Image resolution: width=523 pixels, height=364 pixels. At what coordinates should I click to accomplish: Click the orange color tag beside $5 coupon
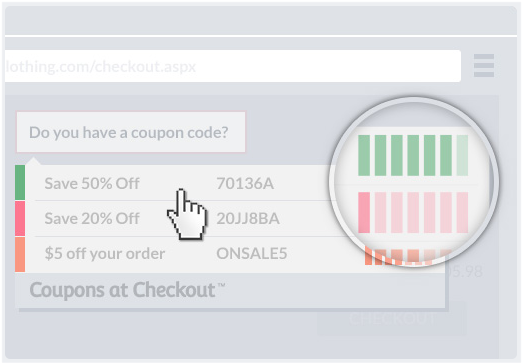[20, 254]
